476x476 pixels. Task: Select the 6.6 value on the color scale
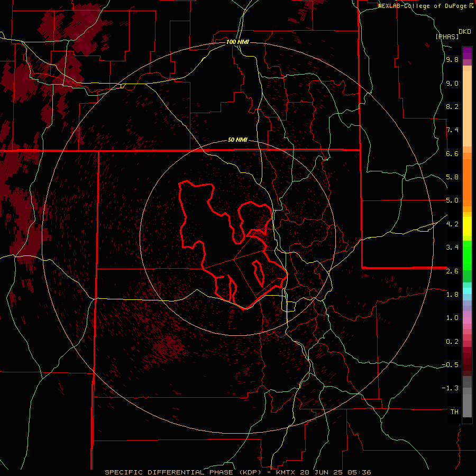click(x=452, y=153)
